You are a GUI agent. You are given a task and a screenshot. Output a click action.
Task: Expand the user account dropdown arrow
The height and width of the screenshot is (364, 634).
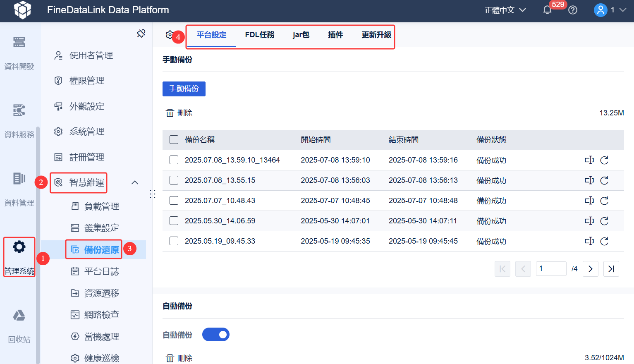(x=622, y=10)
